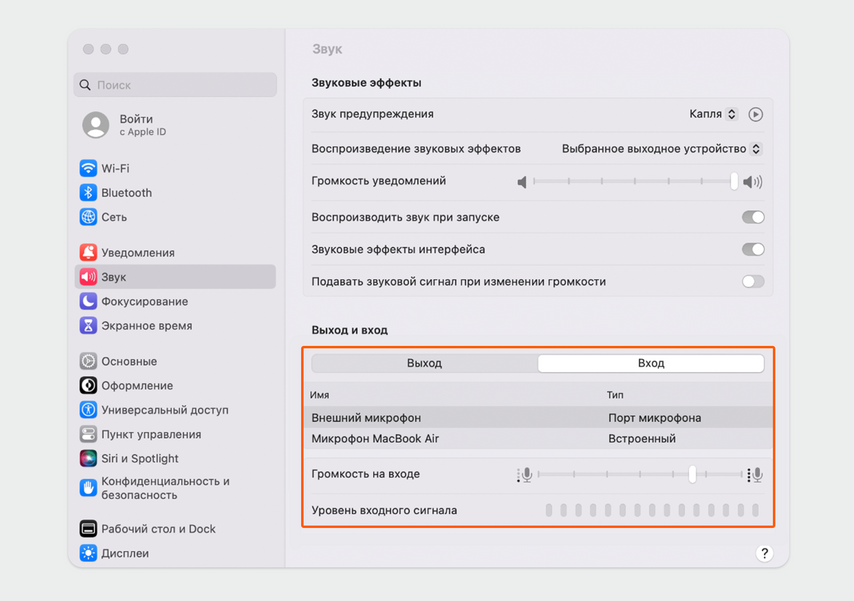Open Фокусирование moon icon

click(88, 301)
